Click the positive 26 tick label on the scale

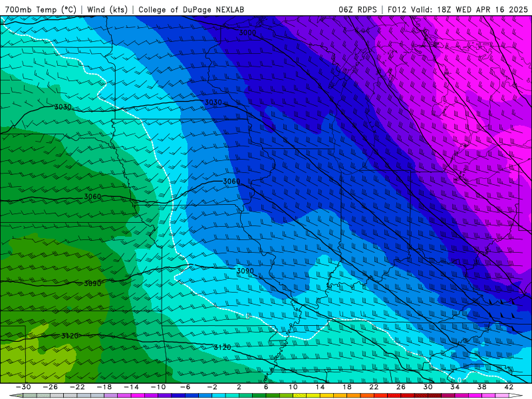tap(401, 387)
